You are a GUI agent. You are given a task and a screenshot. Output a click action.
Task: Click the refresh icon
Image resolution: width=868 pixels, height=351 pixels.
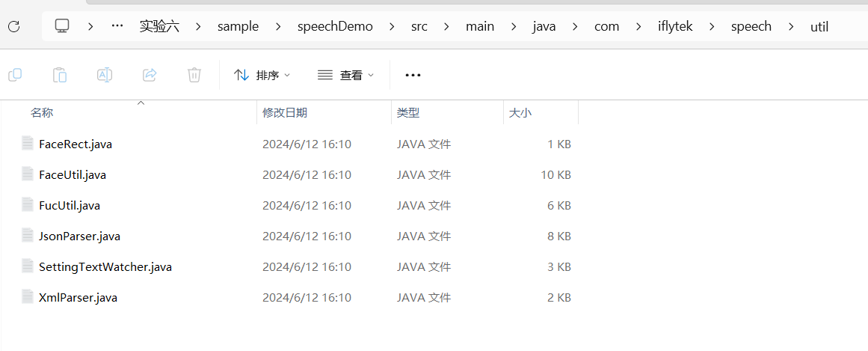tap(13, 26)
